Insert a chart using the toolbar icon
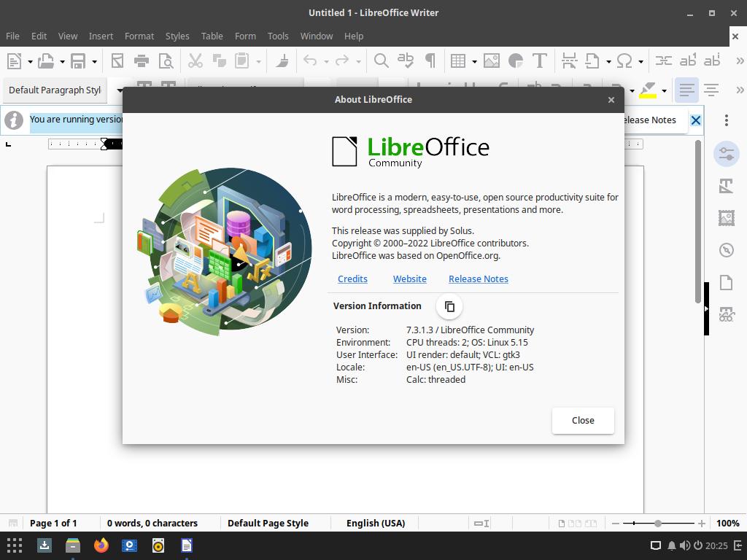The image size is (747, 560). (x=516, y=61)
